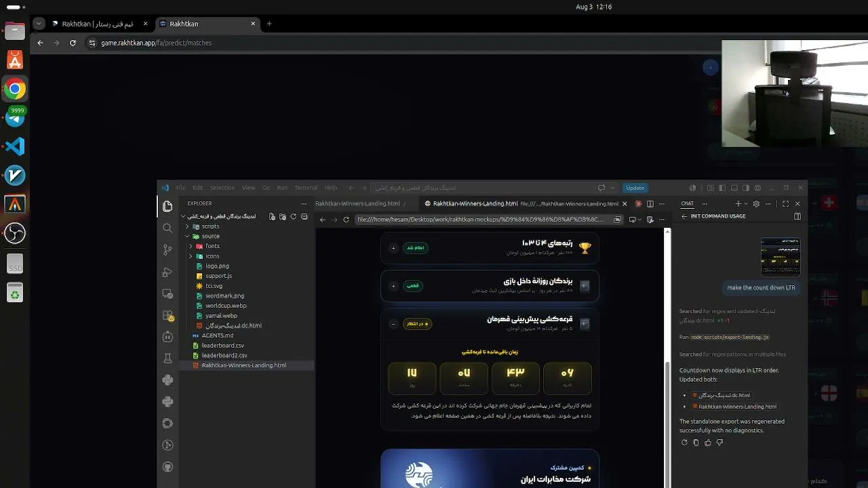Go back in the preview browser
This screenshot has height=488, width=868.
[x=323, y=220]
